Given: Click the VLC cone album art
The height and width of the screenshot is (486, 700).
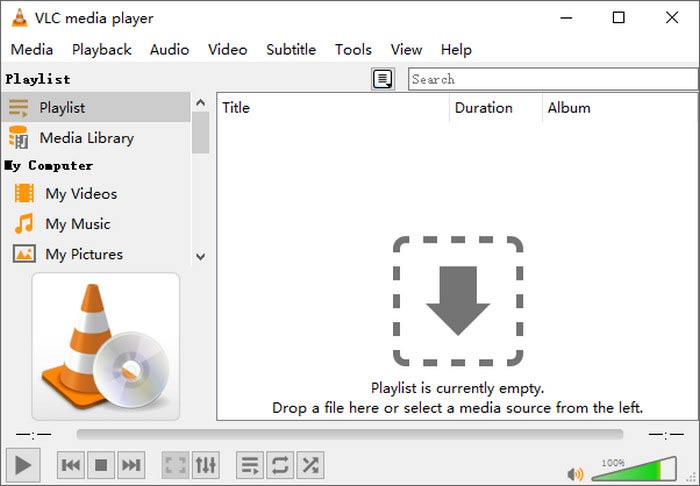Looking at the screenshot, I should [x=106, y=347].
